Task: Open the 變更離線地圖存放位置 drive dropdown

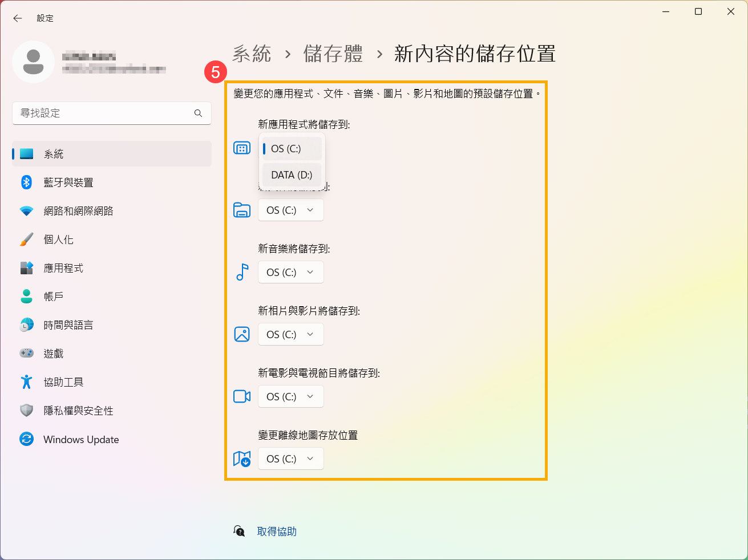Action: 291,458
